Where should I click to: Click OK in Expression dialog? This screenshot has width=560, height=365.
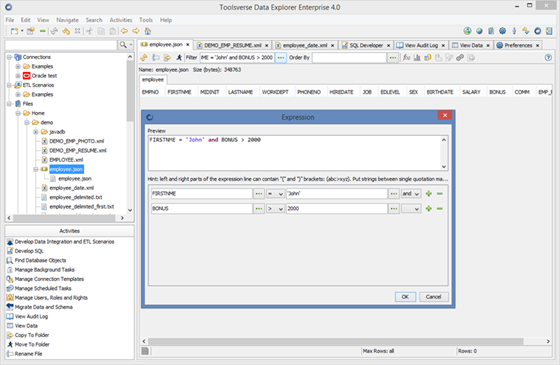click(405, 297)
